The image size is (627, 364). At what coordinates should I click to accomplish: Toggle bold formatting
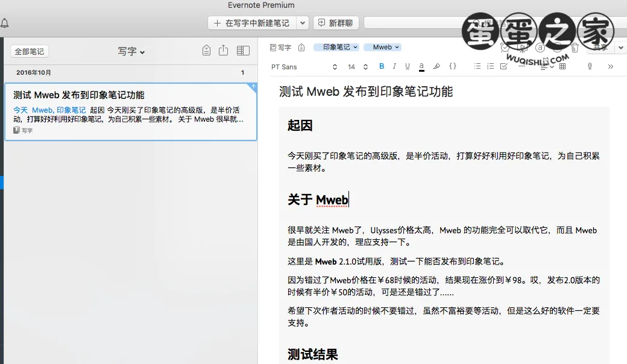click(382, 66)
